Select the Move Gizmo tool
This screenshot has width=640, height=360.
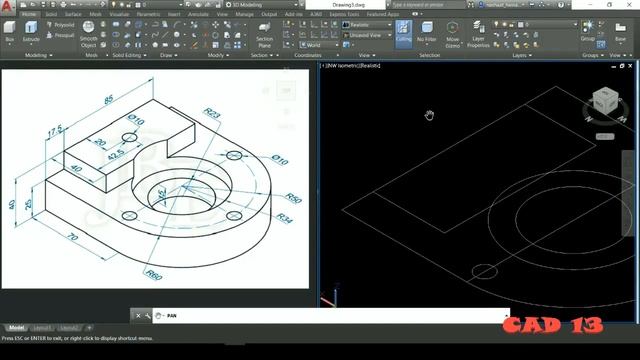pos(452,34)
